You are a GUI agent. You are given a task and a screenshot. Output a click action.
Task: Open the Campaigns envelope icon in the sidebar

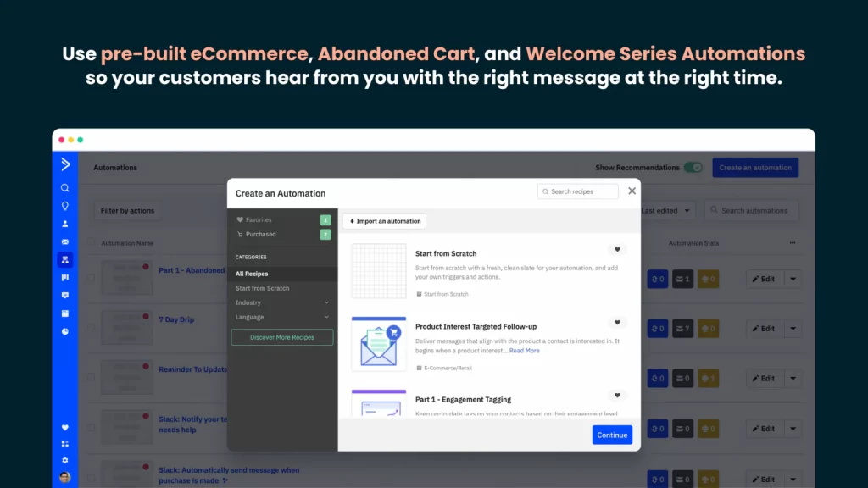(x=64, y=241)
